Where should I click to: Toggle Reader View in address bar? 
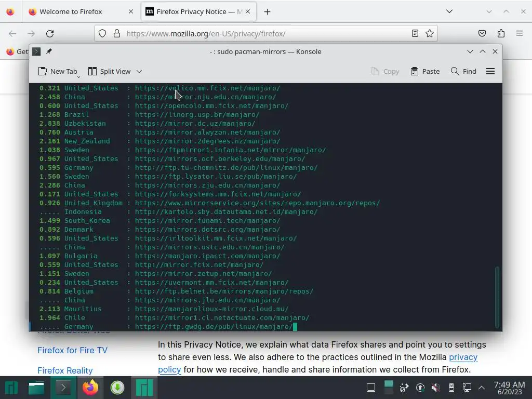[415, 33]
